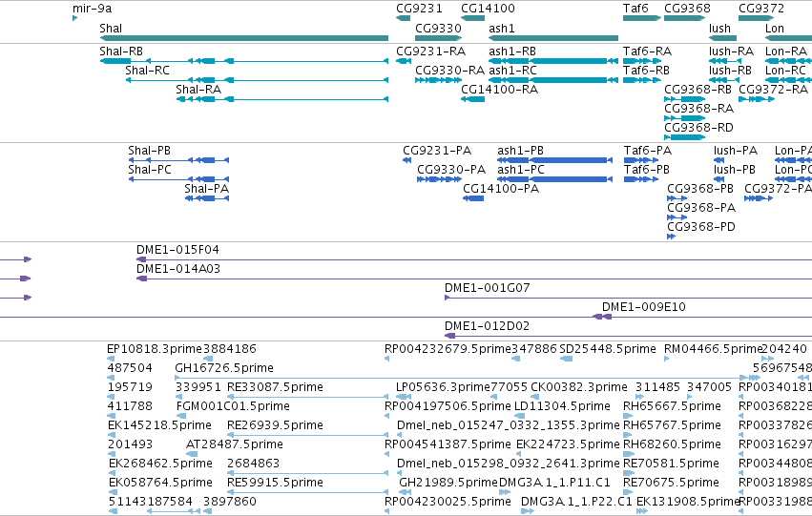This screenshot has height=516, width=812.
Task: Open the CG14100-PA protein label
Action: tap(501, 189)
